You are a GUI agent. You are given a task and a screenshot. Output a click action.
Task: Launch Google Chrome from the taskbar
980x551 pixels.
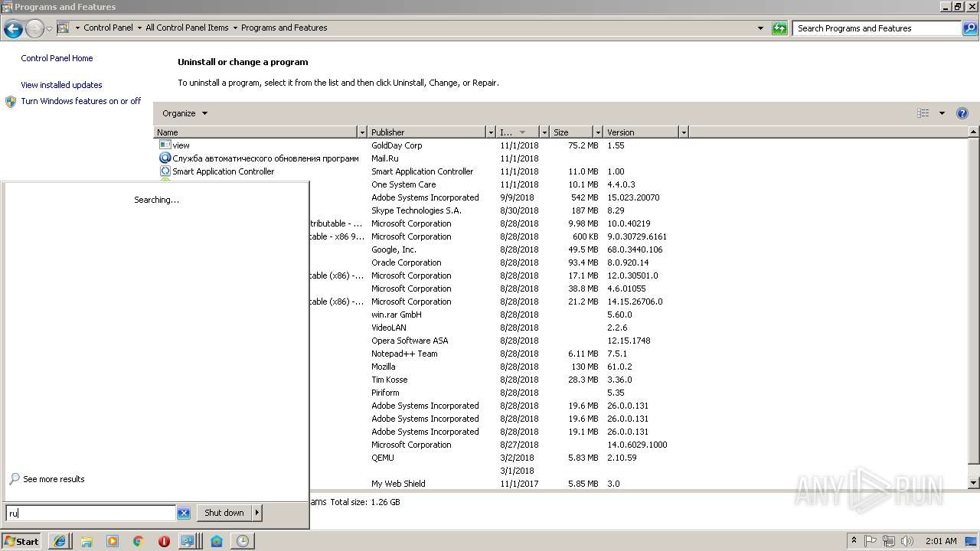tap(139, 541)
